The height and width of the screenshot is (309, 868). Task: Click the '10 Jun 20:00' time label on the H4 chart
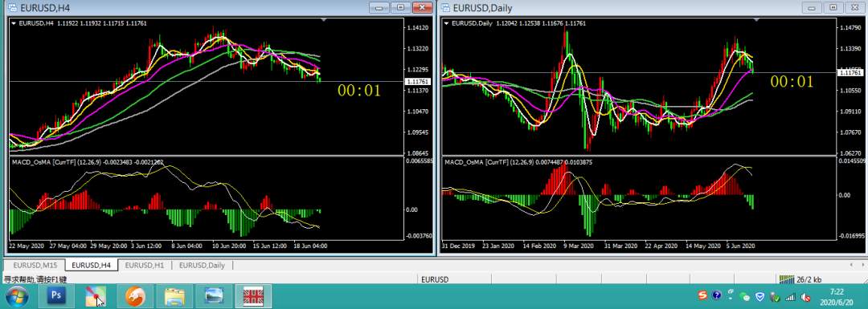228,246
